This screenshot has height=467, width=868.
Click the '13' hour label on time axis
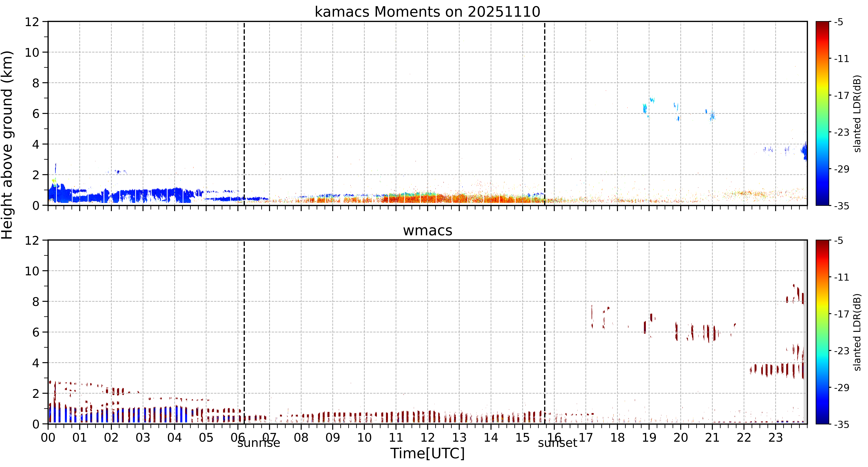pyautogui.click(x=459, y=438)
